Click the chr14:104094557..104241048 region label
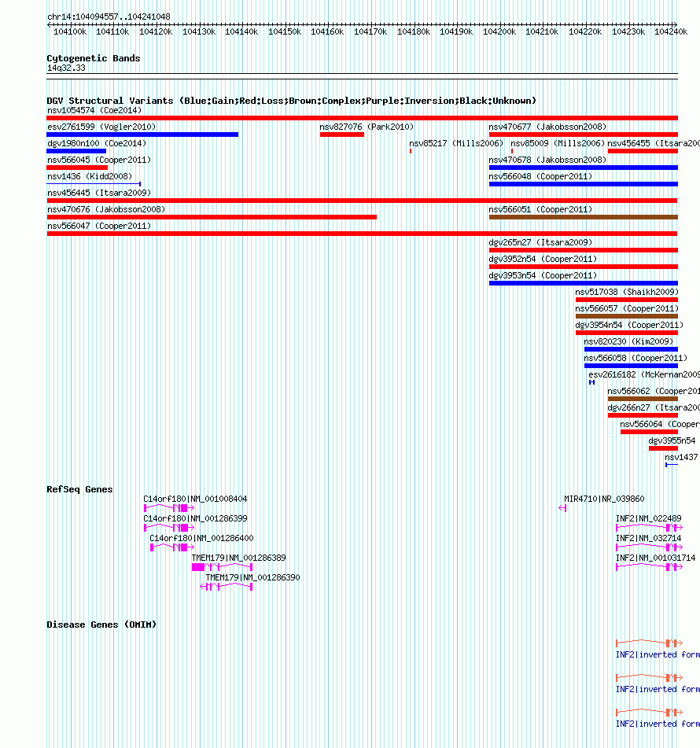The width and height of the screenshot is (700, 748). click(109, 17)
